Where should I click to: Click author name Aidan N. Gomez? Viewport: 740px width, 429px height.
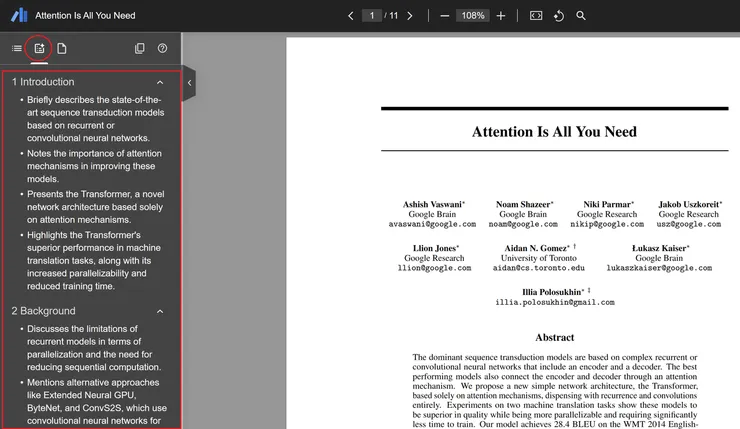click(537, 248)
